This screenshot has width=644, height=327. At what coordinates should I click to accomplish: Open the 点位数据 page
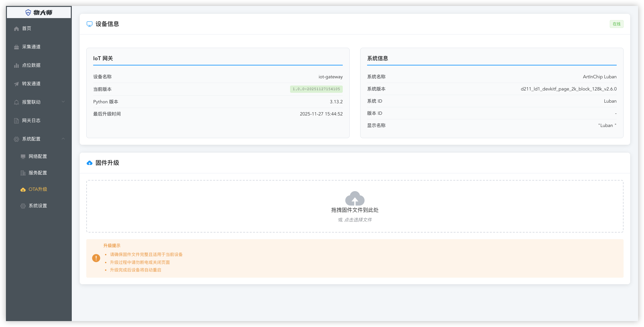[x=31, y=65]
